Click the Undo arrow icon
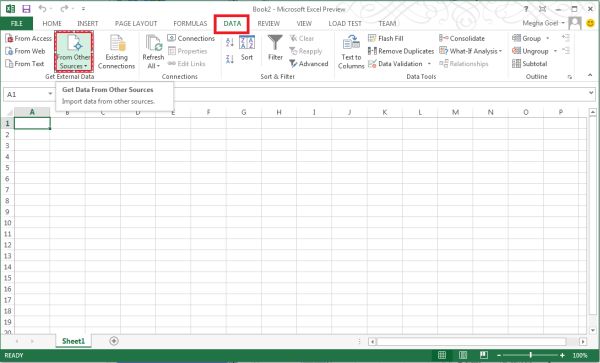Image resolution: width=600 pixels, height=363 pixels. point(42,8)
